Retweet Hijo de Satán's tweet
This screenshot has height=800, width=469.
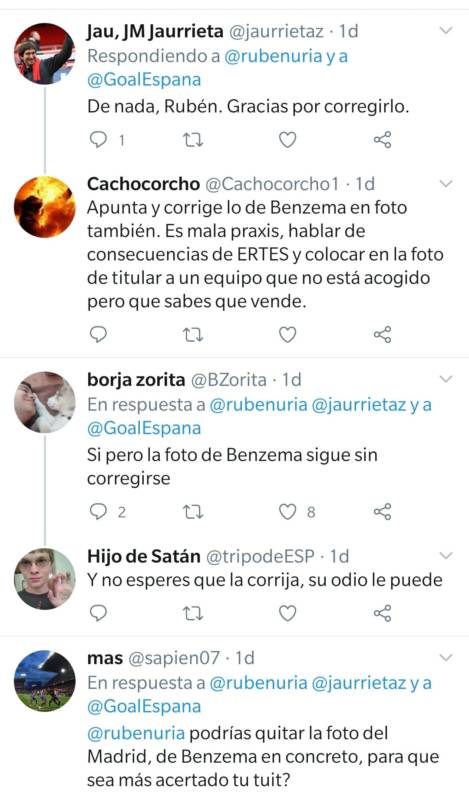pyautogui.click(x=193, y=613)
